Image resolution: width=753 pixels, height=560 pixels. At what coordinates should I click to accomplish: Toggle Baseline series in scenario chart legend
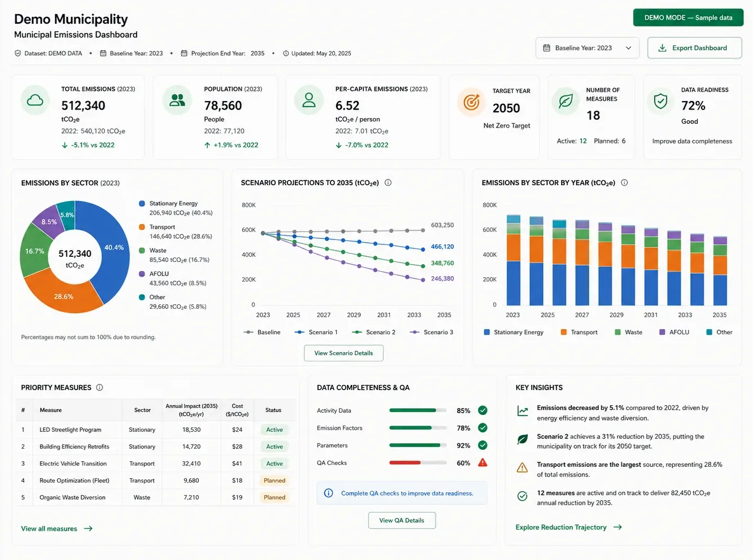262,332
